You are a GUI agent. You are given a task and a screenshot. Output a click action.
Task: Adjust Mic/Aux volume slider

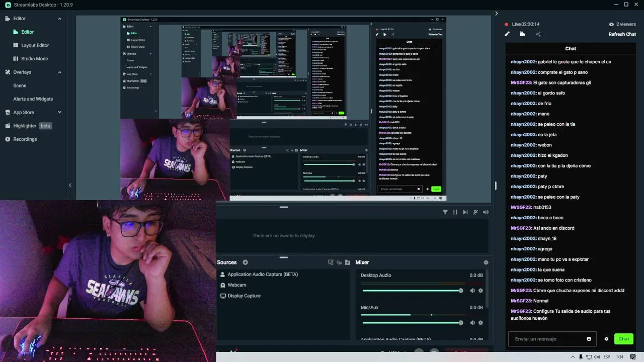(412, 323)
